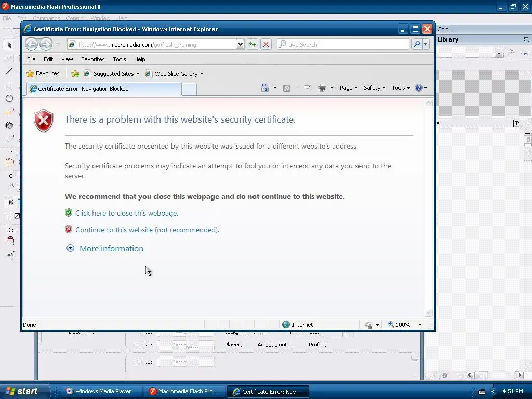Click the system tray expand arrow
Viewport: 532px width, 399px height.
(494, 392)
